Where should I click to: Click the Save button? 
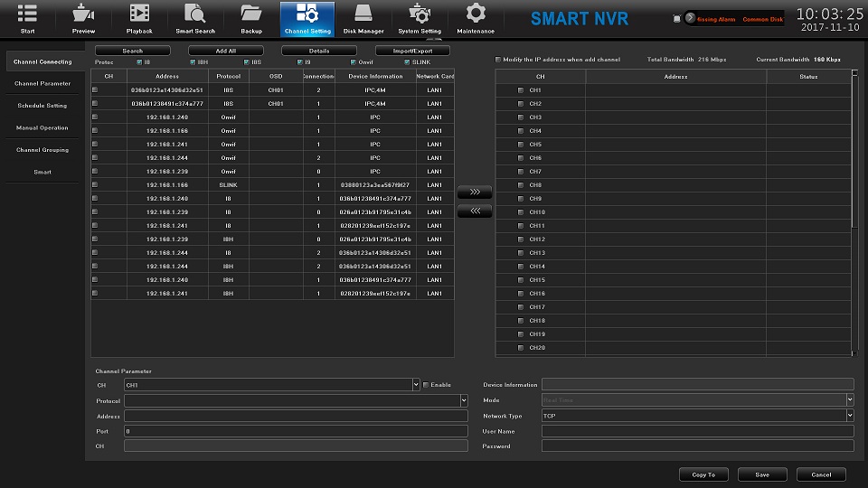(762, 474)
